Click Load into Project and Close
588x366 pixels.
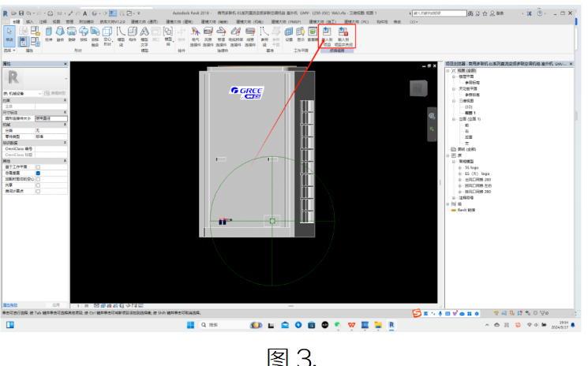click(343, 36)
